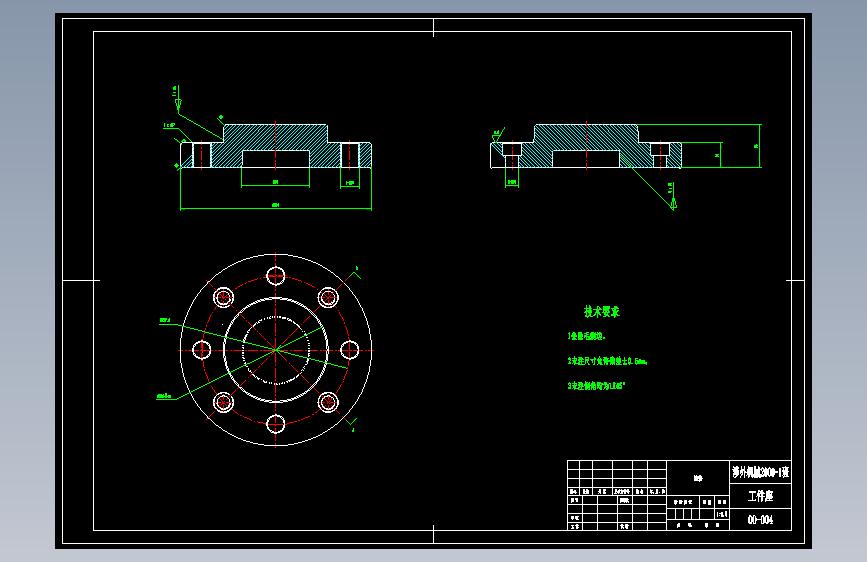
Task: Click the section cut marker at plan view upper right
Action: (x=356, y=272)
